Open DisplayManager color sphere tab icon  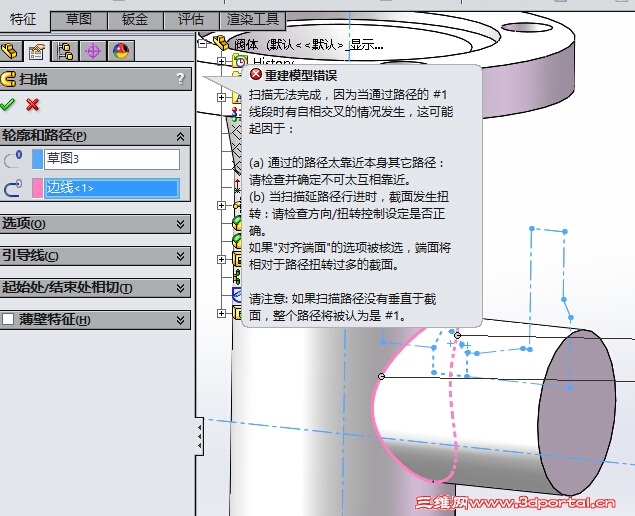pyautogui.click(x=121, y=51)
